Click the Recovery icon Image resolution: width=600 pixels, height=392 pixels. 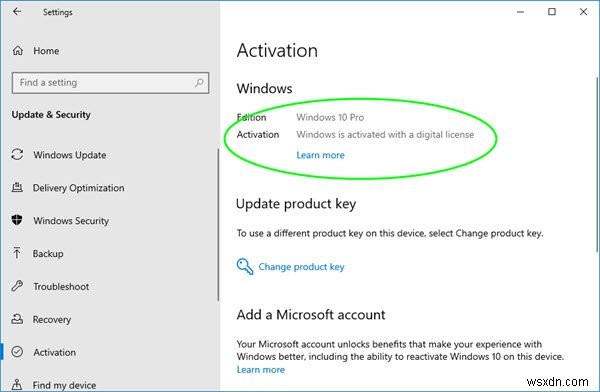17,318
